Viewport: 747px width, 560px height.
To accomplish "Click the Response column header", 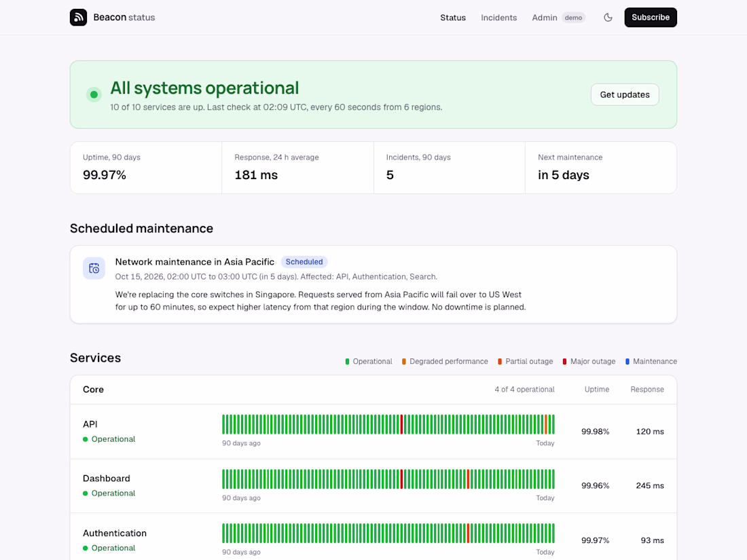I will pos(647,390).
